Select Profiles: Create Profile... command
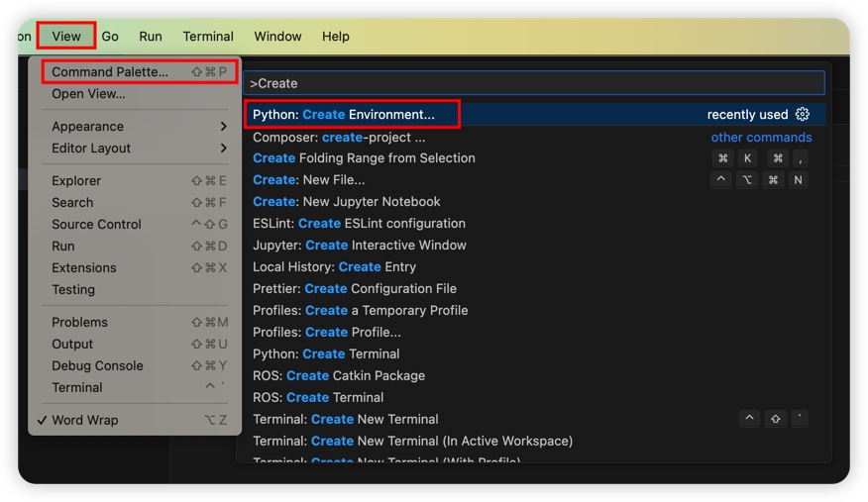 (x=534, y=333)
